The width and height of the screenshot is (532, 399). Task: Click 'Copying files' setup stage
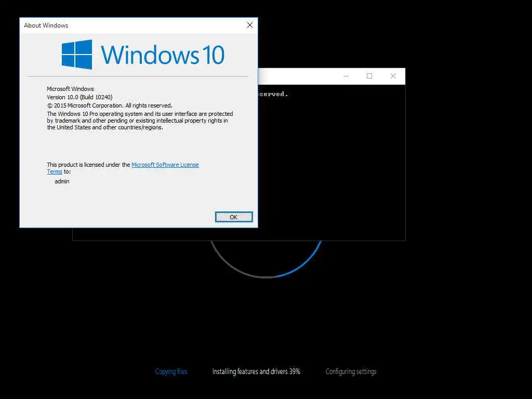171,371
